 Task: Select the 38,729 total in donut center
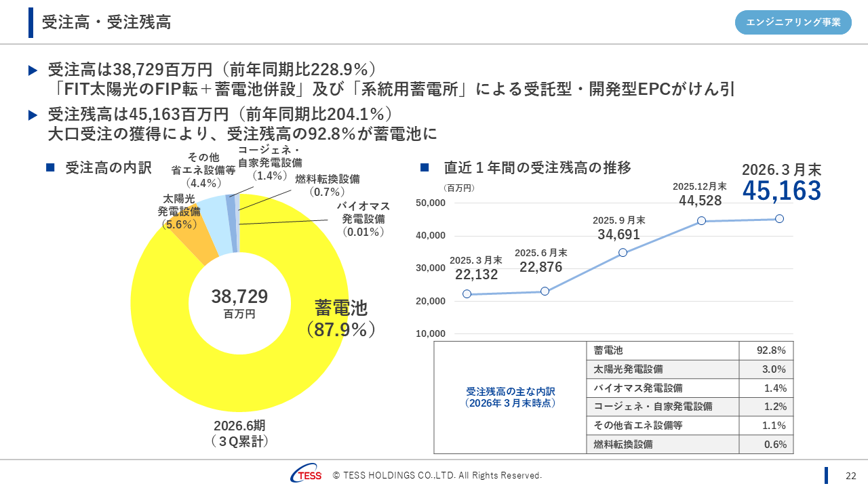(x=239, y=297)
